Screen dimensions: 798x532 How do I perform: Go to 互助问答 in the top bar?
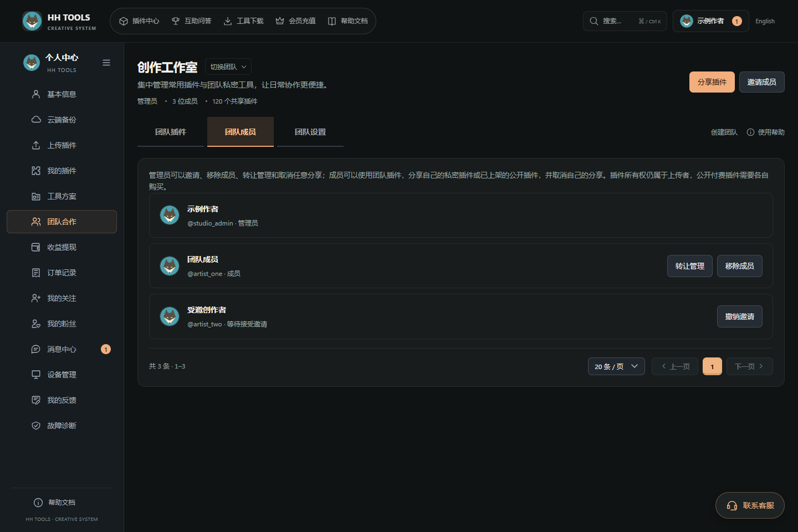point(191,21)
